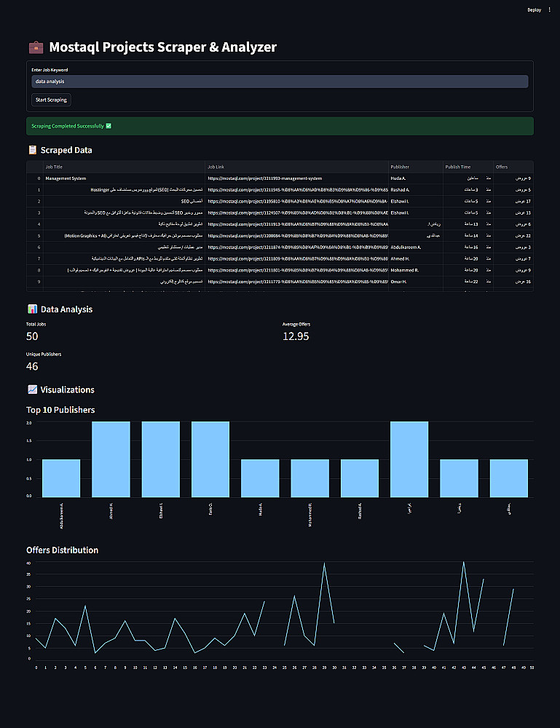Open the three-dot main menu
This screenshot has height=728, width=560.
(x=549, y=9)
